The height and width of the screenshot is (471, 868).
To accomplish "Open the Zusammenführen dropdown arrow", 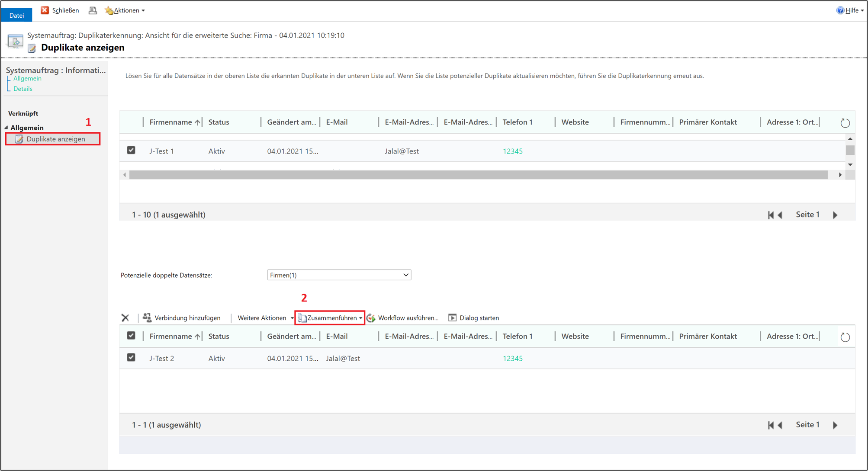I will 360,318.
